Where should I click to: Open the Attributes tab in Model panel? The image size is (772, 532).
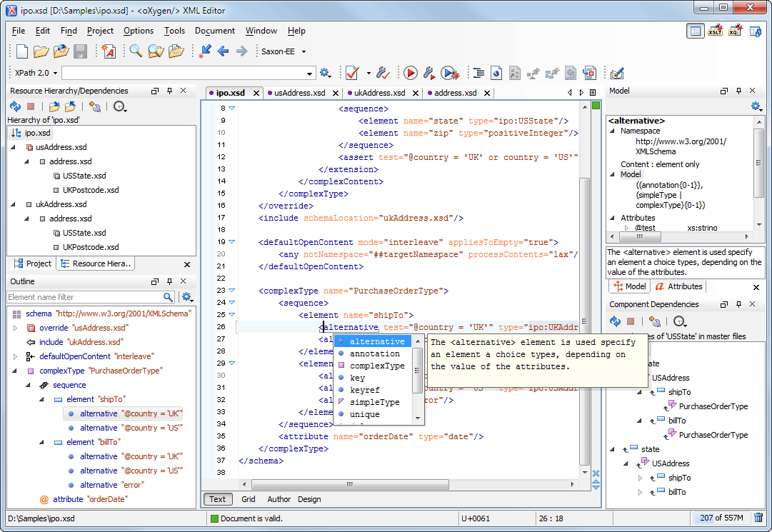(x=678, y=286)
